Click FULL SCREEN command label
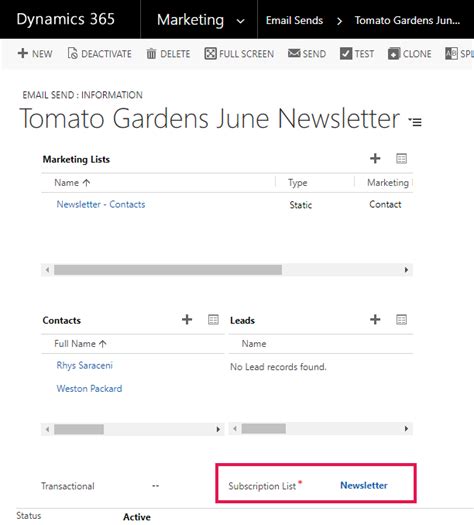 click(246, 54)
